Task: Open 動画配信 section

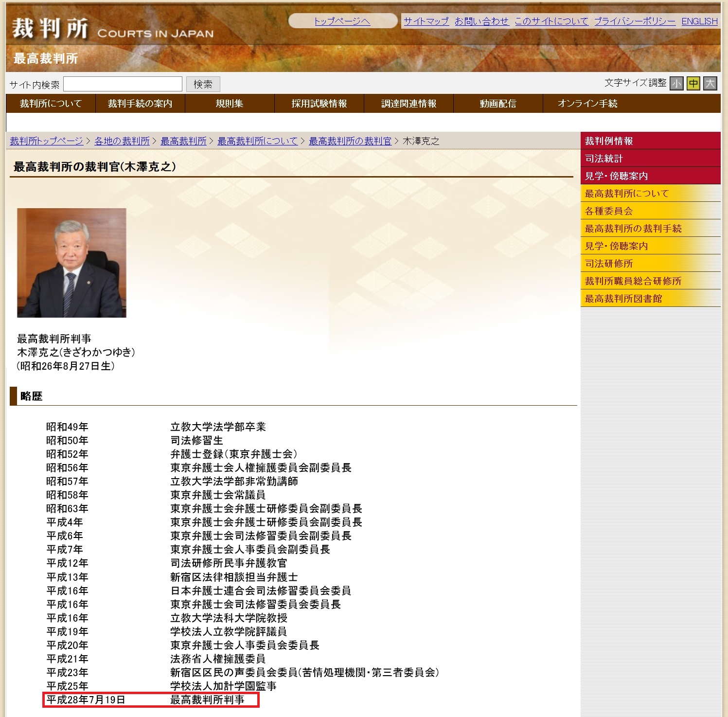Action: click(x=497, y=104)
